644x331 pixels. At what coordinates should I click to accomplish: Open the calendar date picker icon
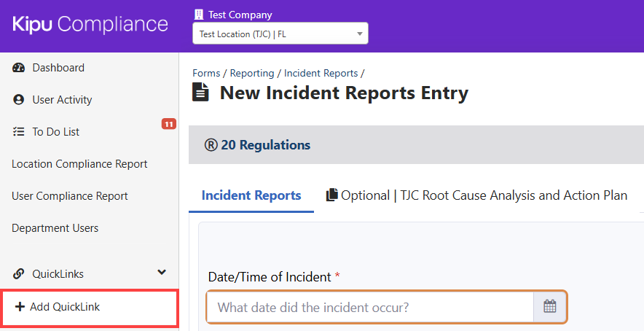(550, 307)
